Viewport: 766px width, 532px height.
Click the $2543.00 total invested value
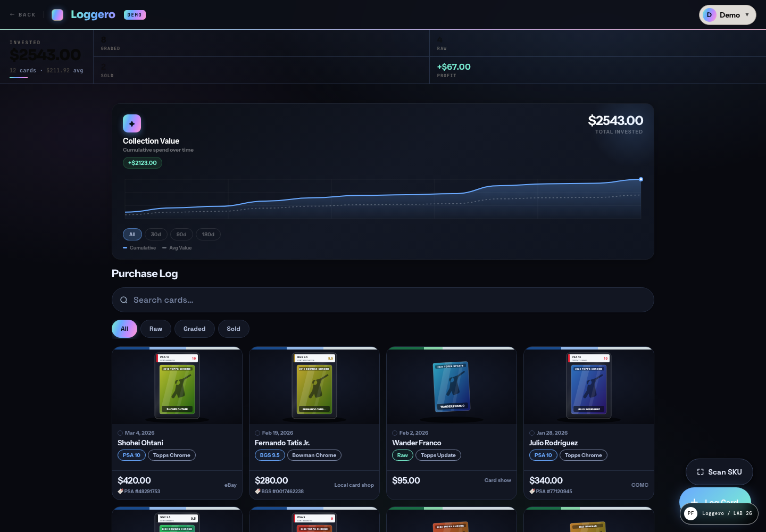click(615, 121)
